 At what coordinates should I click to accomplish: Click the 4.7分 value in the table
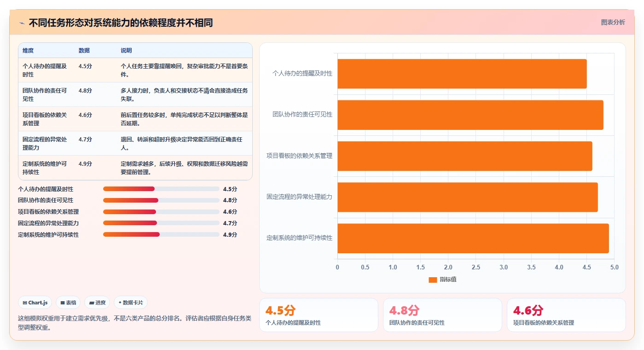coord(85,140)
